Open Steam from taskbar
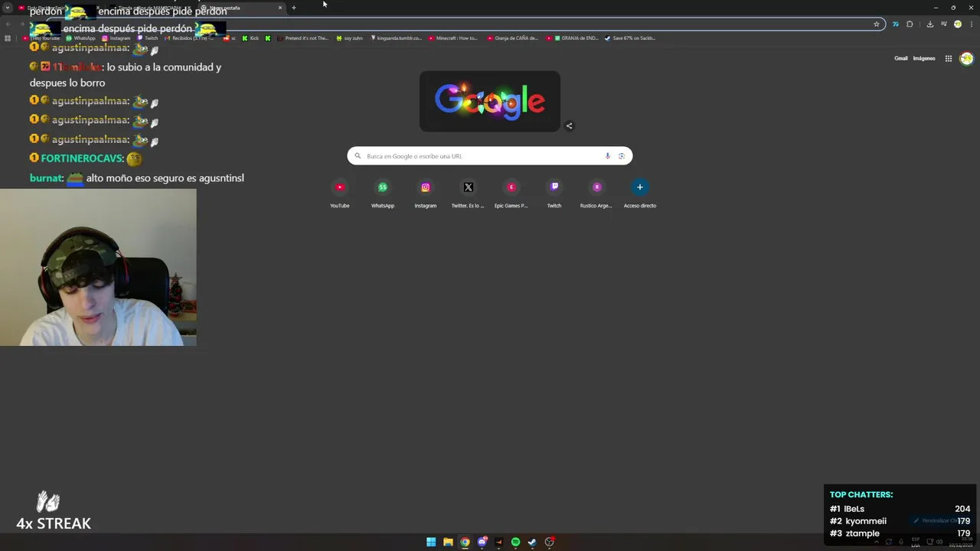The height and width of the screenshot is (551, 980). (x=532, y=542)
